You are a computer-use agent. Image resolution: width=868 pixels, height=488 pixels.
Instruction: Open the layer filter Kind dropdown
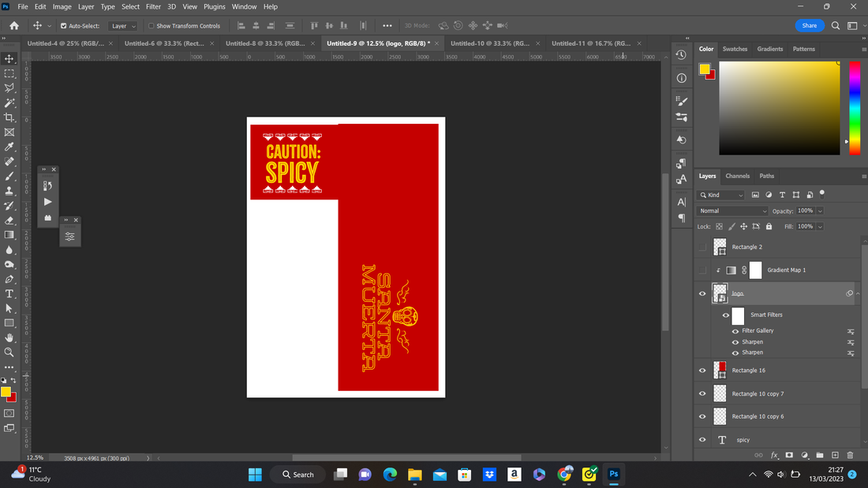(720, 195)
